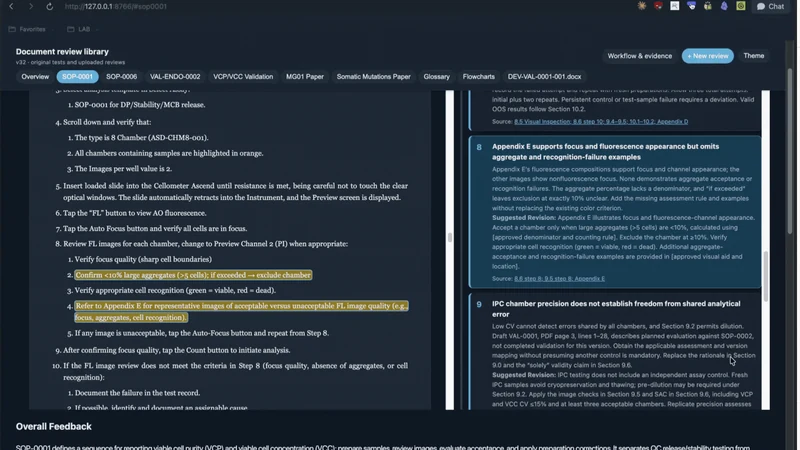Viewport: 800px width, 450px height.
Task: Open the Chat panel button
Action: (770, 6)
